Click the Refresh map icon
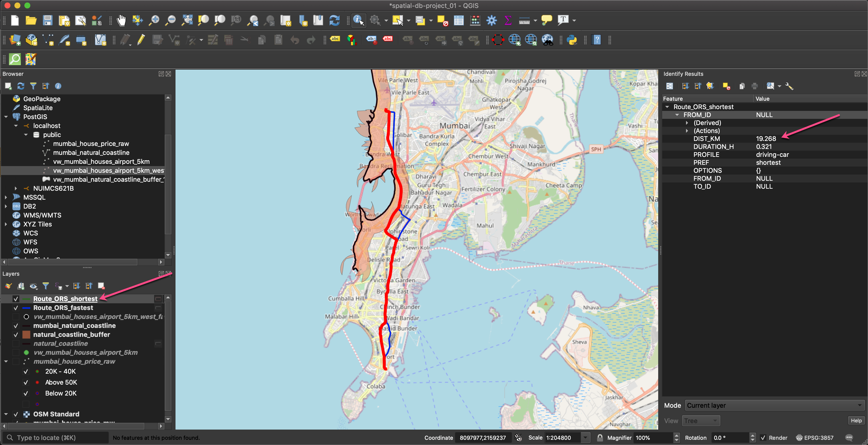This screenshot has height=445, width=868. [x=334, y=21]
